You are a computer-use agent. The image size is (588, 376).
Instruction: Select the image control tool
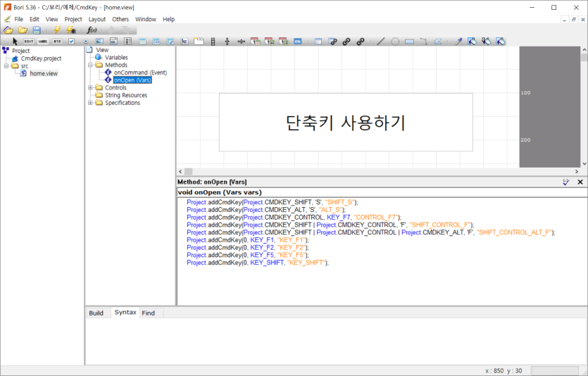99,42
